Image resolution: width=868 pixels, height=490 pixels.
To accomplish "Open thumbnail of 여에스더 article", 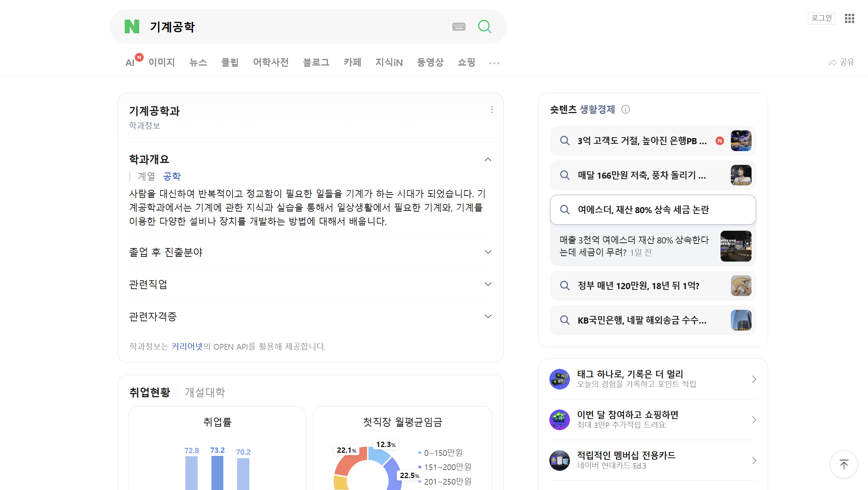I will coord(736,246).
